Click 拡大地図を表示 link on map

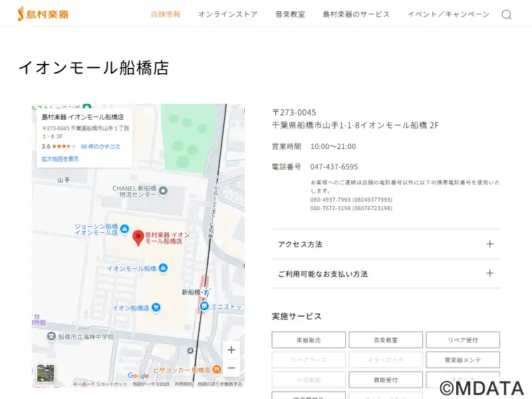(x=61, y=159)
